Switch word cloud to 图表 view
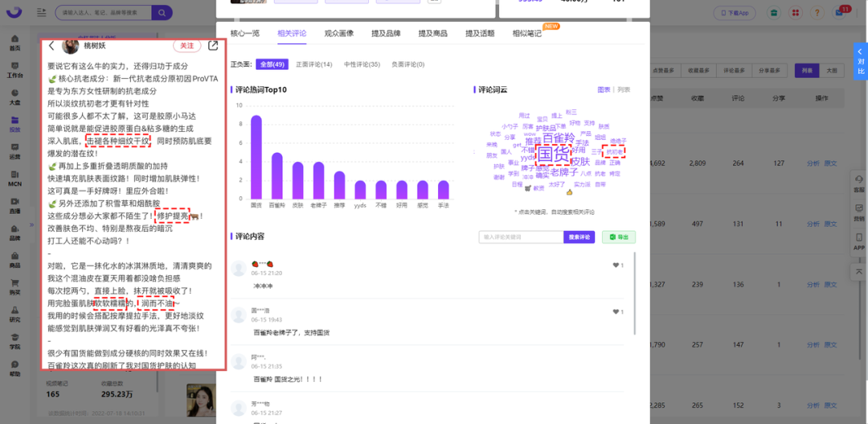Viewport: 868px width, 424px height. click(604, 90)
